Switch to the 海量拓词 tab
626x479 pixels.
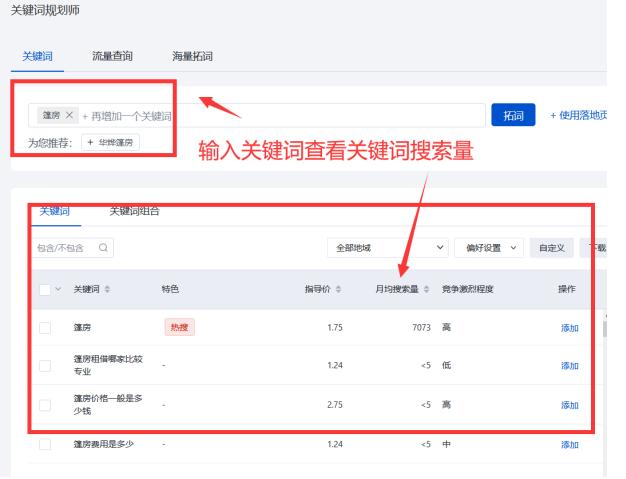coord(192,56)
